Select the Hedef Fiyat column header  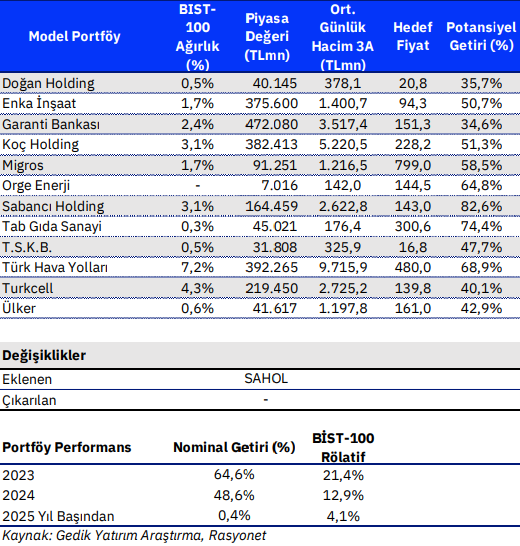click(x=413, y=36)
